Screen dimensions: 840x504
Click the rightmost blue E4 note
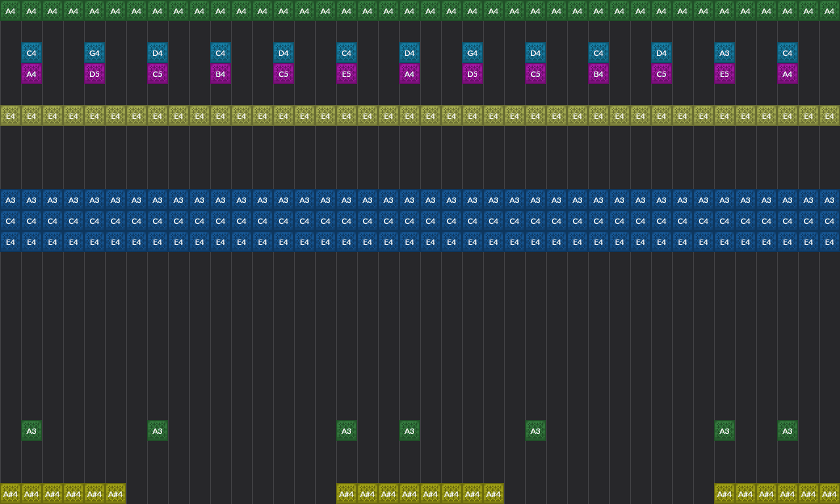829,242
